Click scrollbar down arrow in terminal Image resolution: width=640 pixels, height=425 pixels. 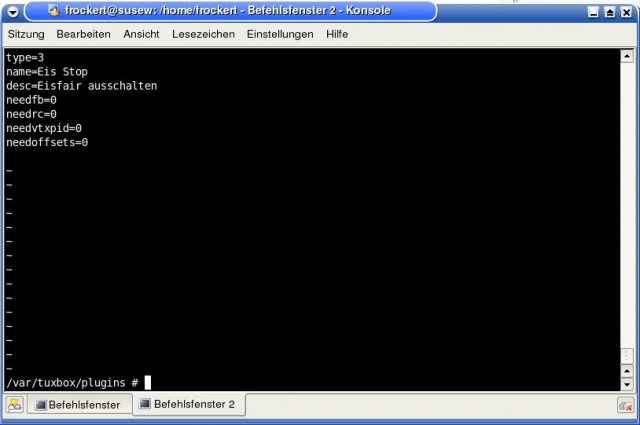click(627, 384)
